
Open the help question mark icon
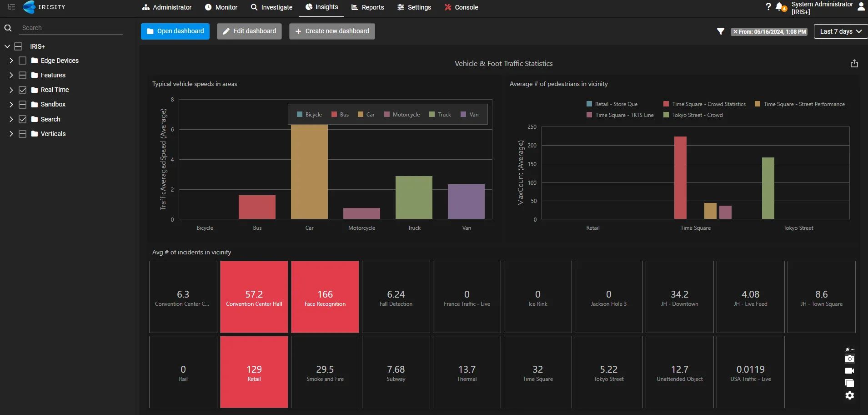click(768, 6)
